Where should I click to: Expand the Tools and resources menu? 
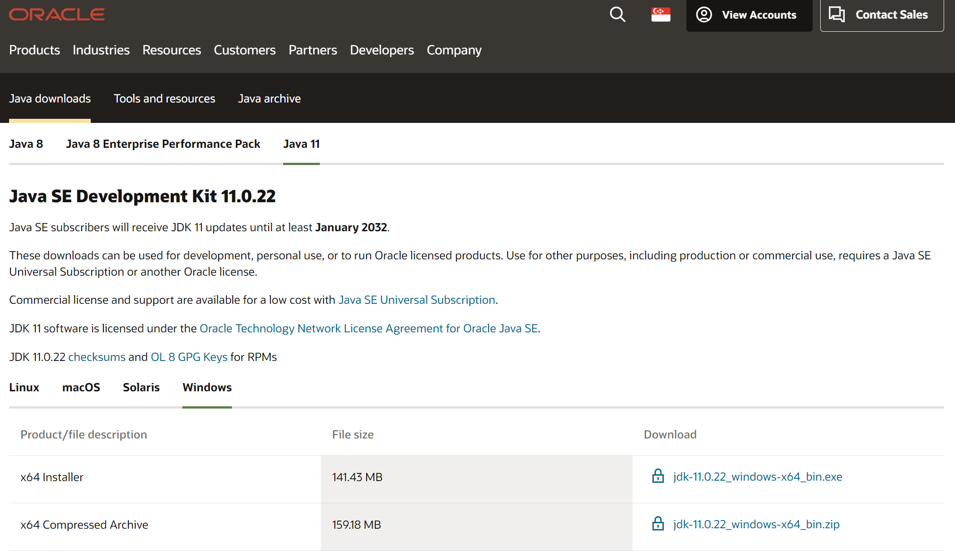click(165, 98)
